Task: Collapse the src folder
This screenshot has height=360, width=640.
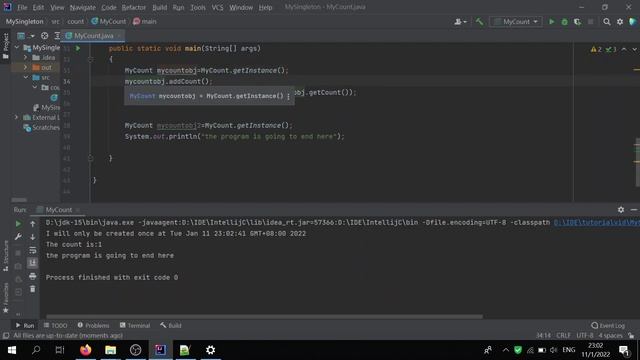Action: pyautogui.click(x=26, y=77)
